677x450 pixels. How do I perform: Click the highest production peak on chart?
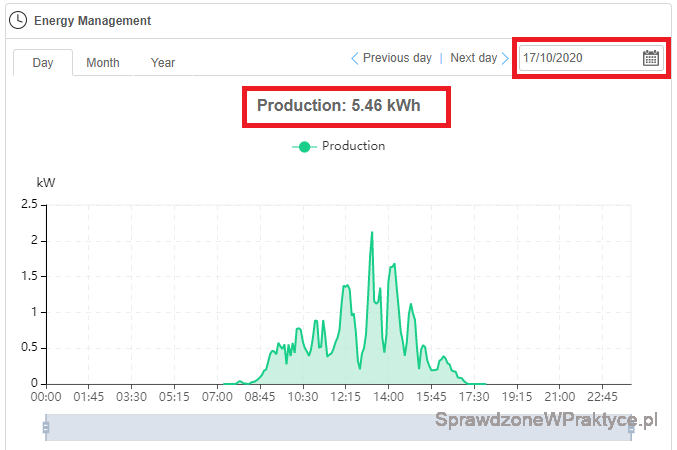click(x=372, y=233)
